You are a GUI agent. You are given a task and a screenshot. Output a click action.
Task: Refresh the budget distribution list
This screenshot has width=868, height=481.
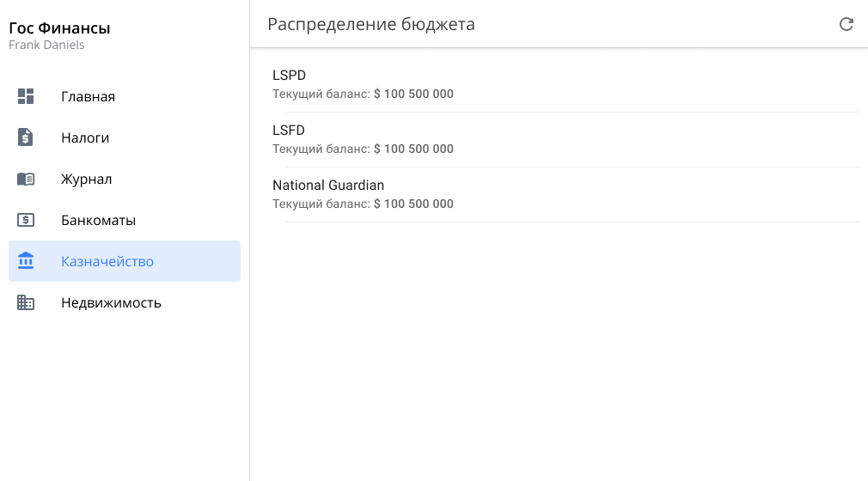847,24
